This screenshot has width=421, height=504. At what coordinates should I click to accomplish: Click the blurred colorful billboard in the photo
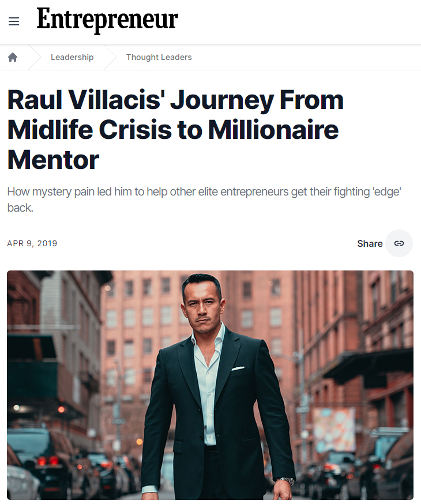click(x=334, y=429)
